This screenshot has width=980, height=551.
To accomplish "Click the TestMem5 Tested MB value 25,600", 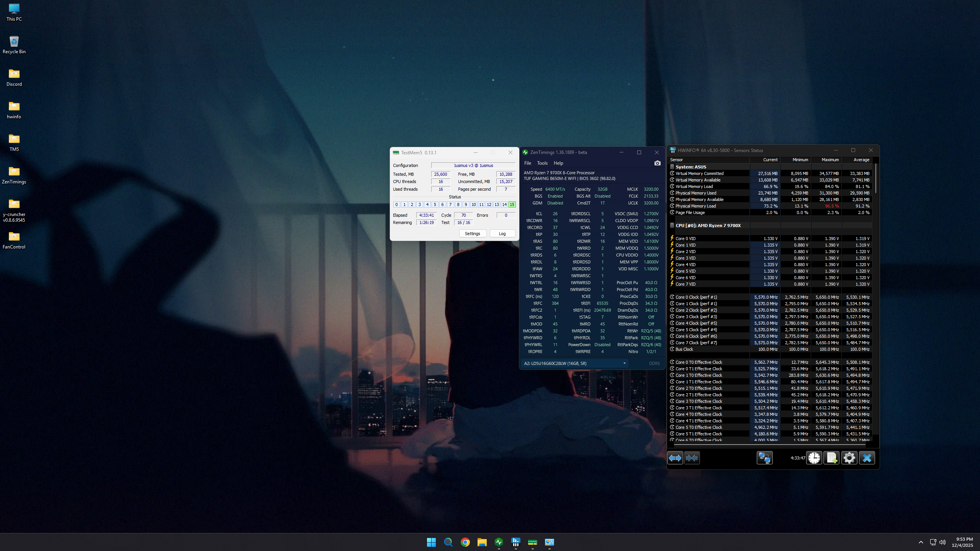I will click(440, 174).
